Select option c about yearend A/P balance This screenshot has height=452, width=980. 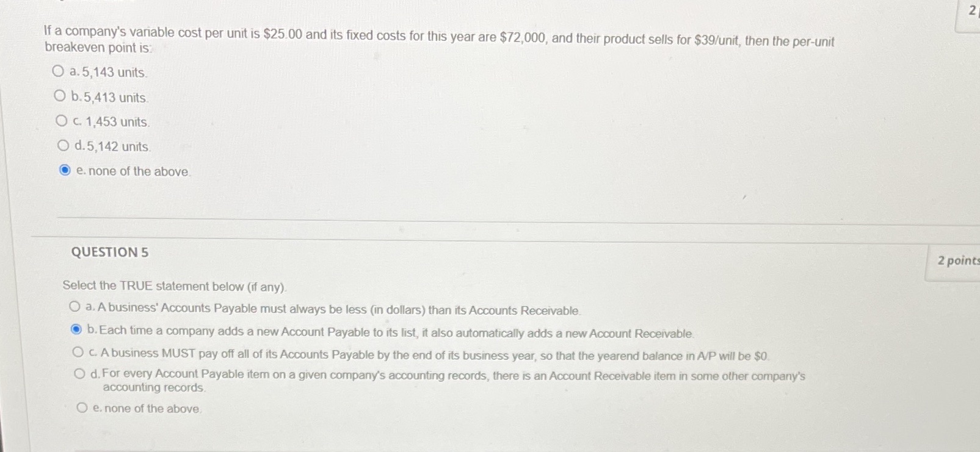coord(78,351)
